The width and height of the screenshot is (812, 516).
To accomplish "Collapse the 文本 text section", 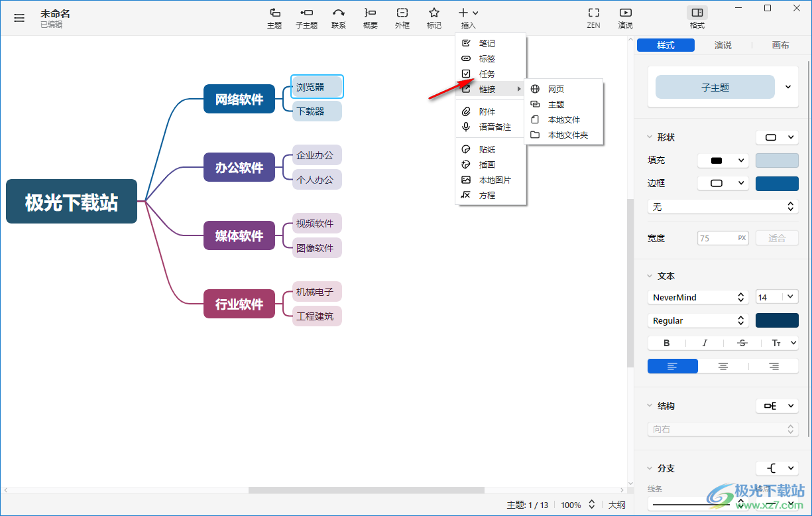I will [650, 276].
